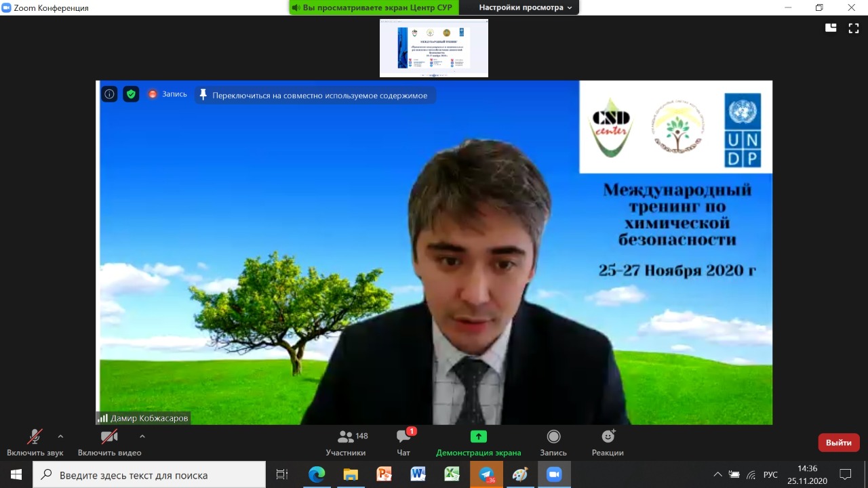The height and width of the screenshot is (488, 868).
Task: Open the meeting information icon
Action: (x=109, y=95)
